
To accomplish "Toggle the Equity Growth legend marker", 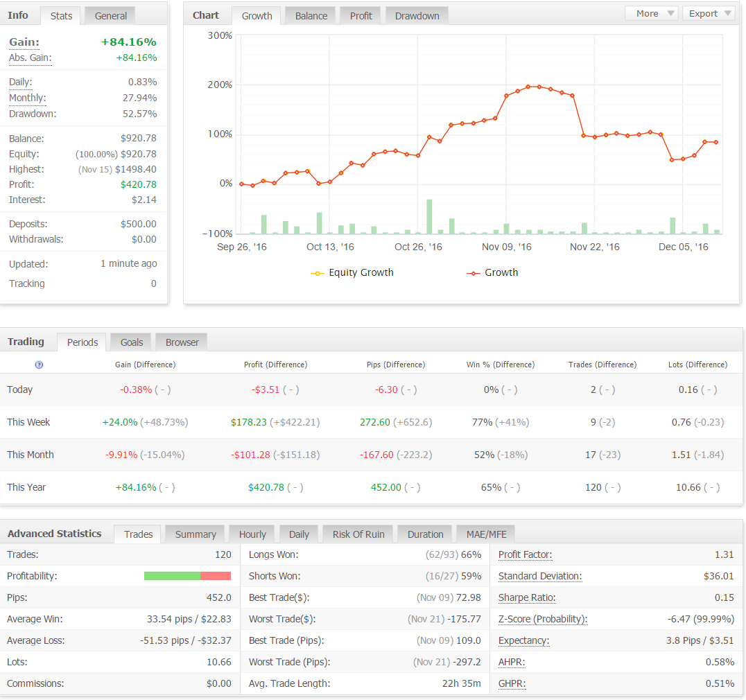I will tap(318, 273).
